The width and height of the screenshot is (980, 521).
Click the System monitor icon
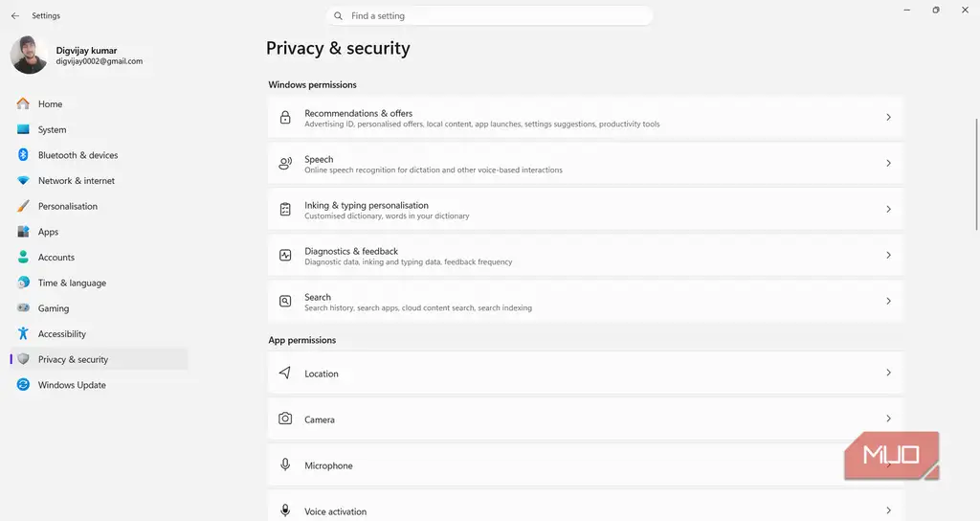pos(23,129)
